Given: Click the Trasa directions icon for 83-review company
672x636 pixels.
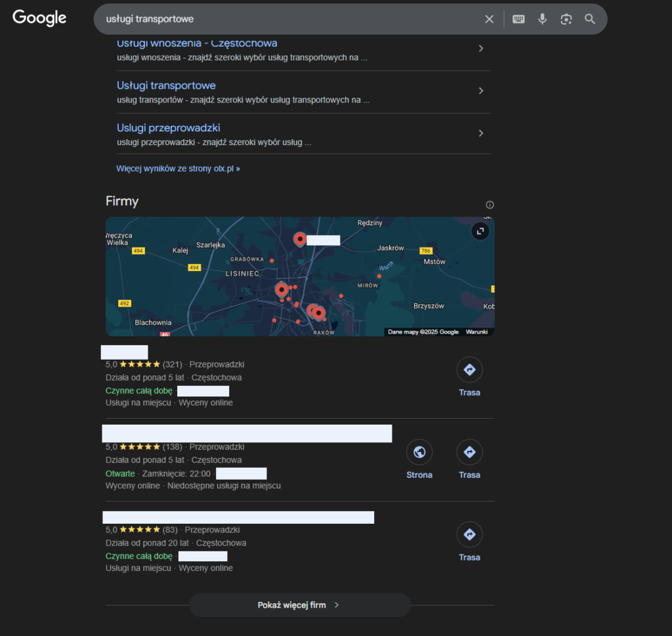Looking at the screenshot, I should (x=470, y=534).
